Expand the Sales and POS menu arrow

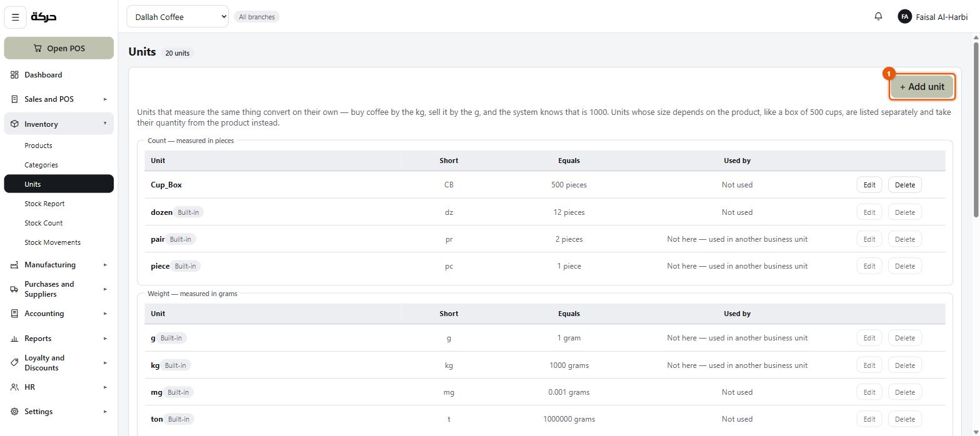105,99
